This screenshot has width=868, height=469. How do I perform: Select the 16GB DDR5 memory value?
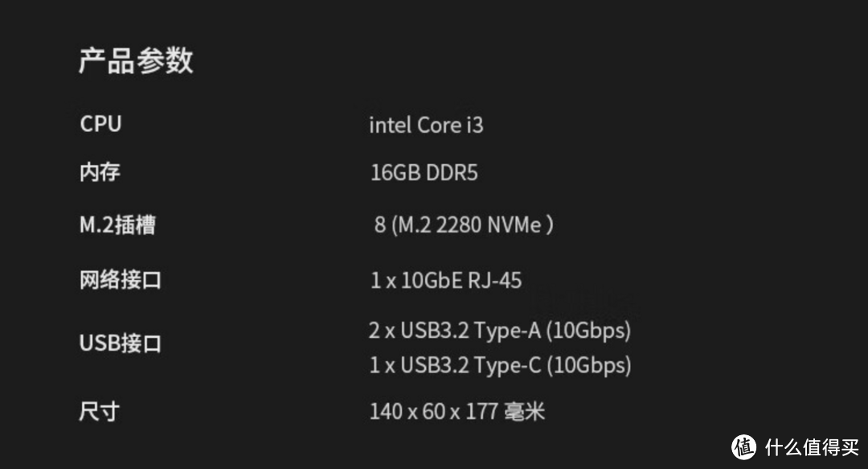(x=424, y=173)
